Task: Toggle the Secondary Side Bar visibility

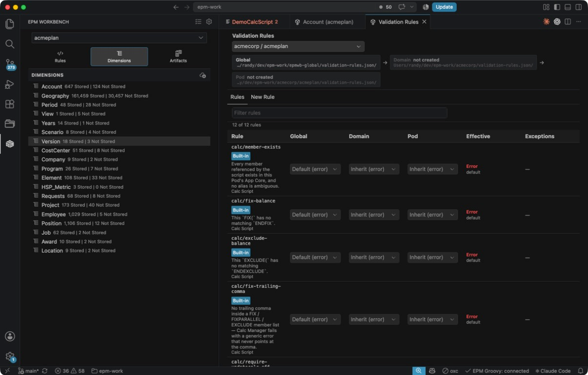Action: pos(578,7)
